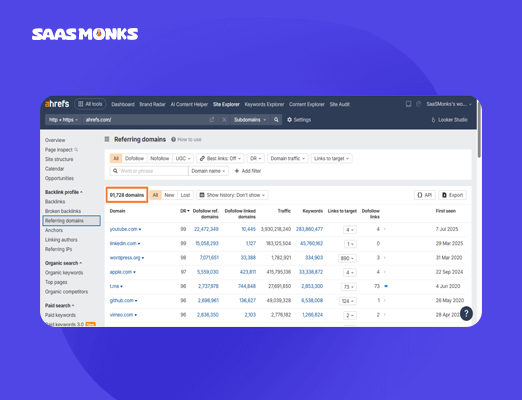The height and width of the screenshot is (400, 522).
Task: Click the ahrefs logo
Action: click(57, 104)
